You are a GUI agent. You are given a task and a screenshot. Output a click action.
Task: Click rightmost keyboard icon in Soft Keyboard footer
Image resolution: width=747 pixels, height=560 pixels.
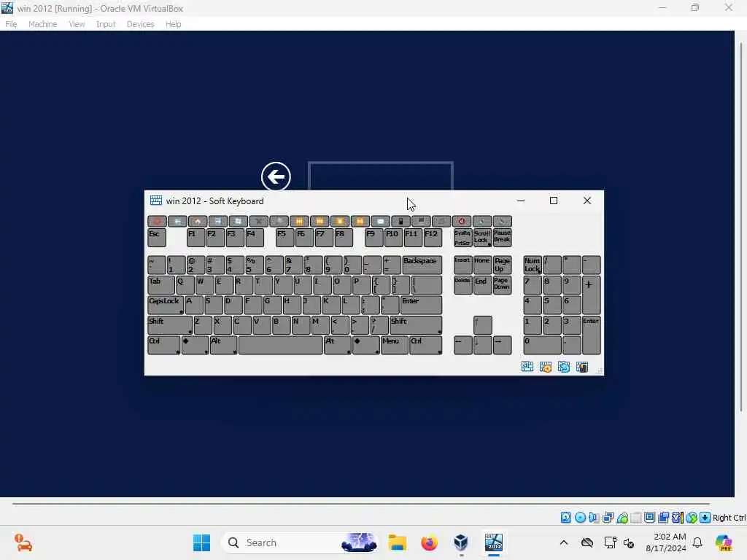coord(581,367)
